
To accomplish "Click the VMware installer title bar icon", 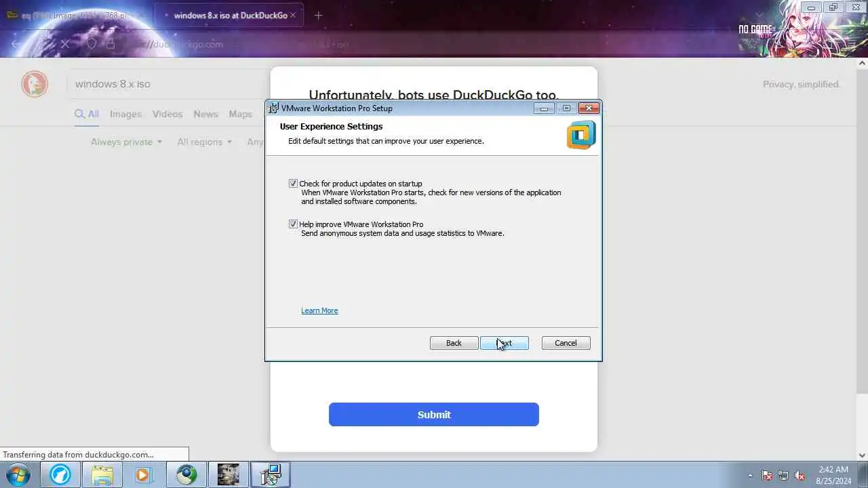I will click(x=273, y=108).
